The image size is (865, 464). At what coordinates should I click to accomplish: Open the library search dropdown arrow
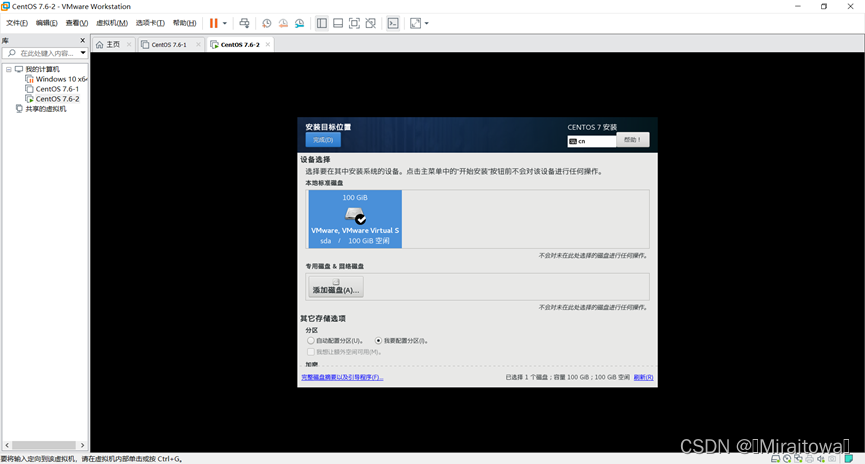(x=83, y=53)
